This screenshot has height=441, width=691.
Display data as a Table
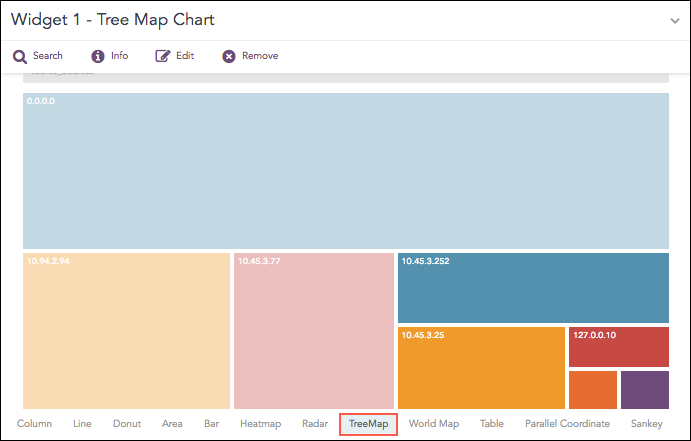(x=492, y=424)
